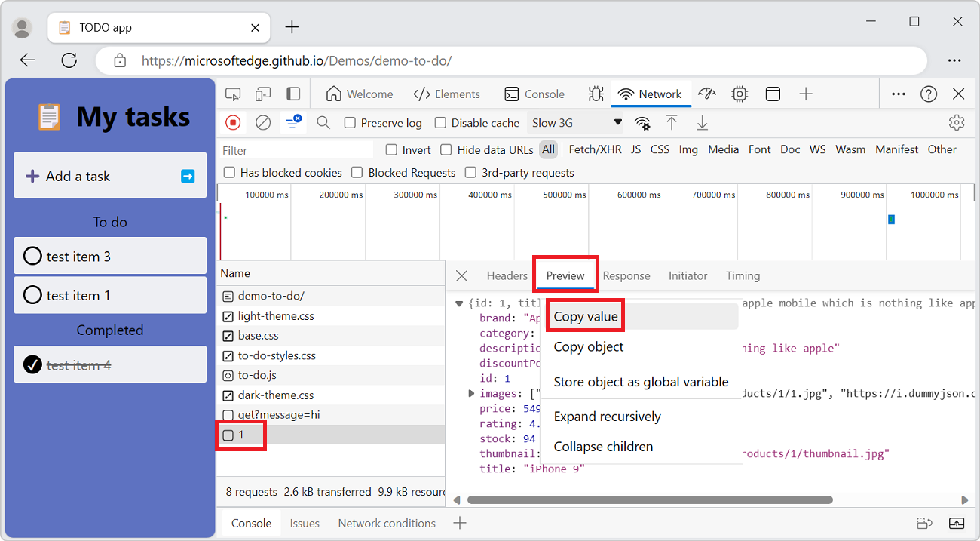This screenshot has height=541, width=980.
Task: Choose Store object as global variable
Action: (x=642, y=382)
